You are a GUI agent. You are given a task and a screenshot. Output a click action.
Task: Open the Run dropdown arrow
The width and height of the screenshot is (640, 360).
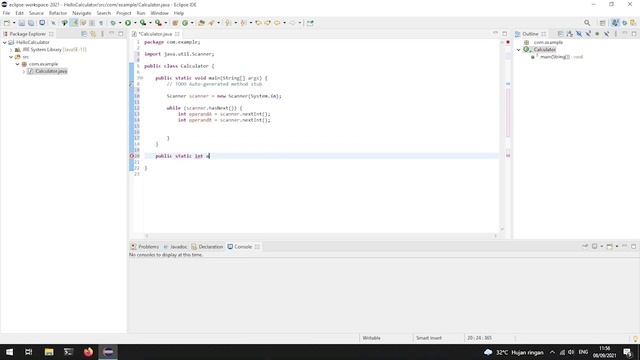tap(135, 23)
